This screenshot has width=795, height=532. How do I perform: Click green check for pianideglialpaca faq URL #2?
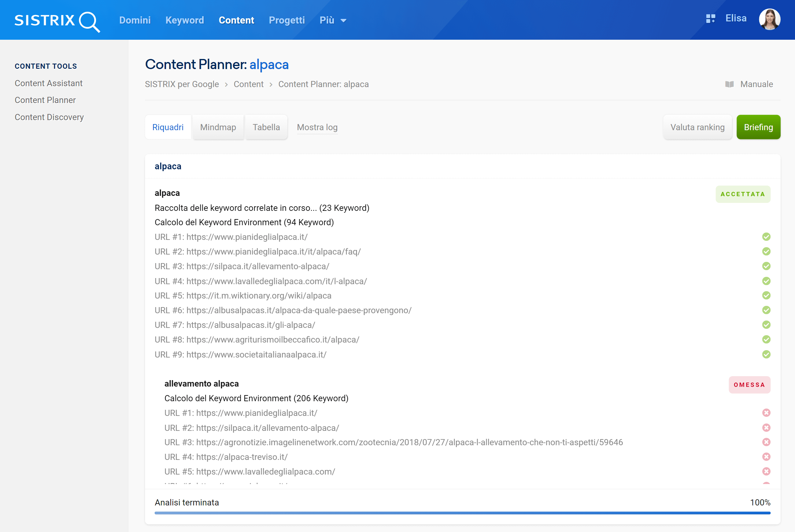(766, 251)
